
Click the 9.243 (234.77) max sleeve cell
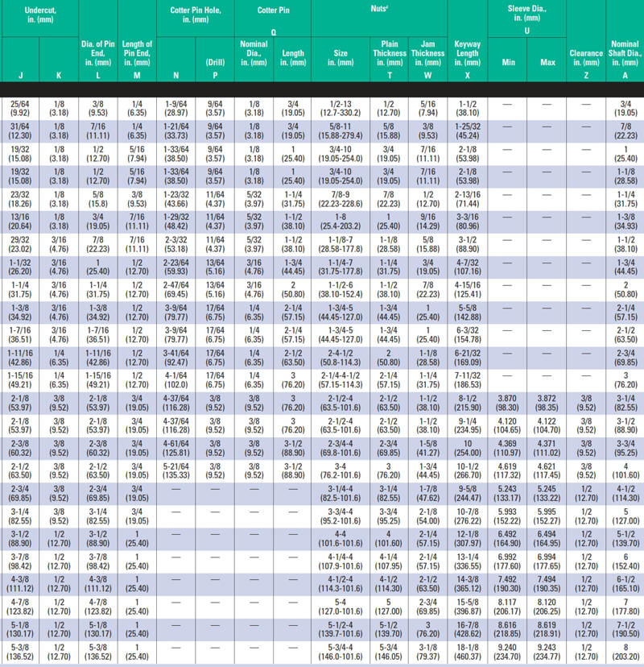point(547,652)
